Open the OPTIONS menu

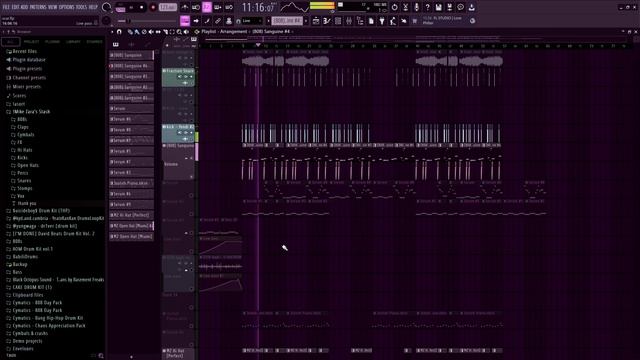pos(67,7)
